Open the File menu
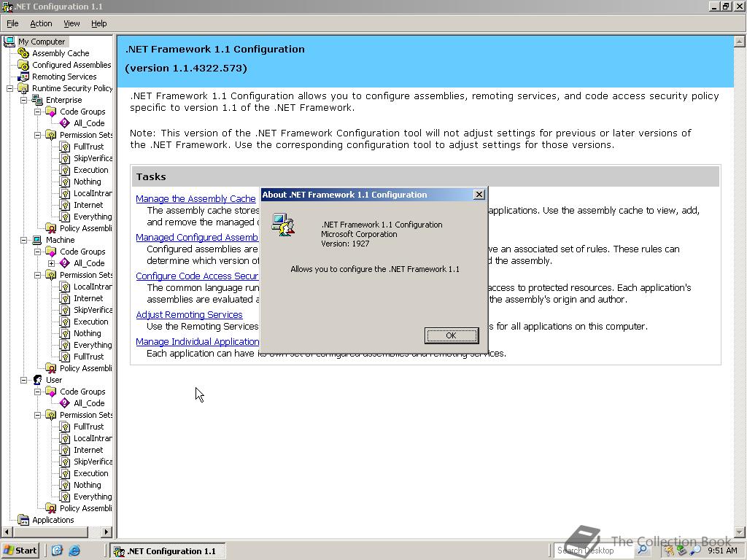Screen dimensions: 747x560 coord(12,23)
